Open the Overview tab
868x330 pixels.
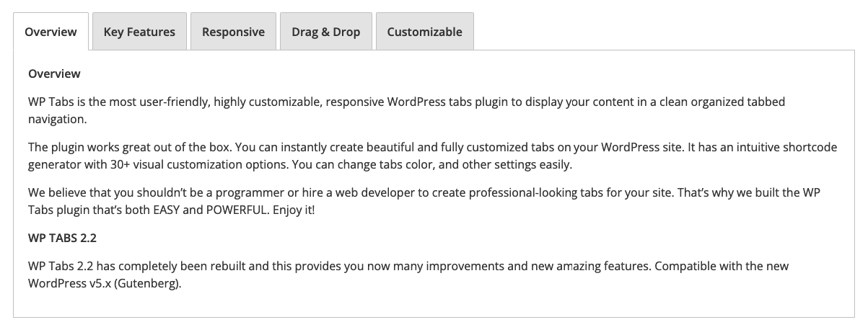tap(51, 32)
